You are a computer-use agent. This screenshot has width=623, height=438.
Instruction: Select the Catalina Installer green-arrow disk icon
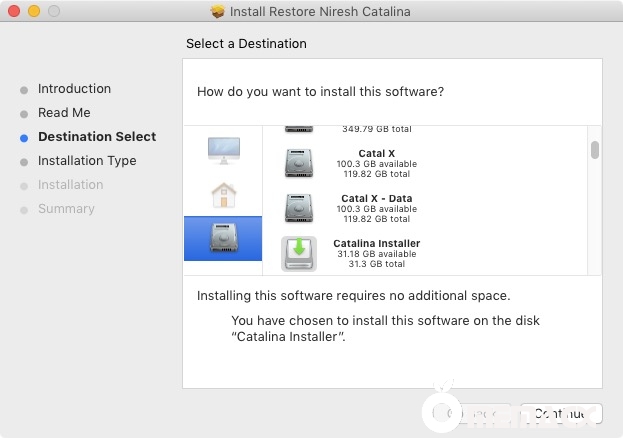coord(299,254)
